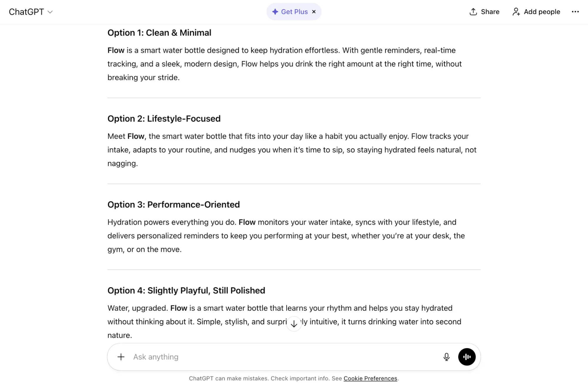This screenshot has height=385, width=588.
Task: Start dictation with the microphone icon
Action: tap(446, 357)
